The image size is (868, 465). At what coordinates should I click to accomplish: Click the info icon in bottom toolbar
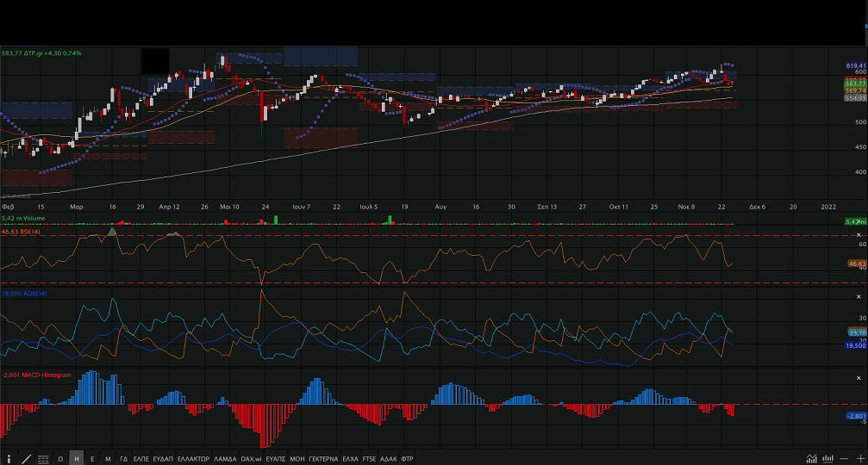click(x=9, y=458)
